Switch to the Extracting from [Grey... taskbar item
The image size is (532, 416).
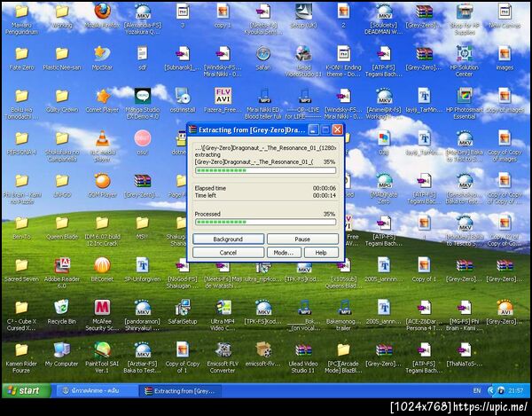181,391
